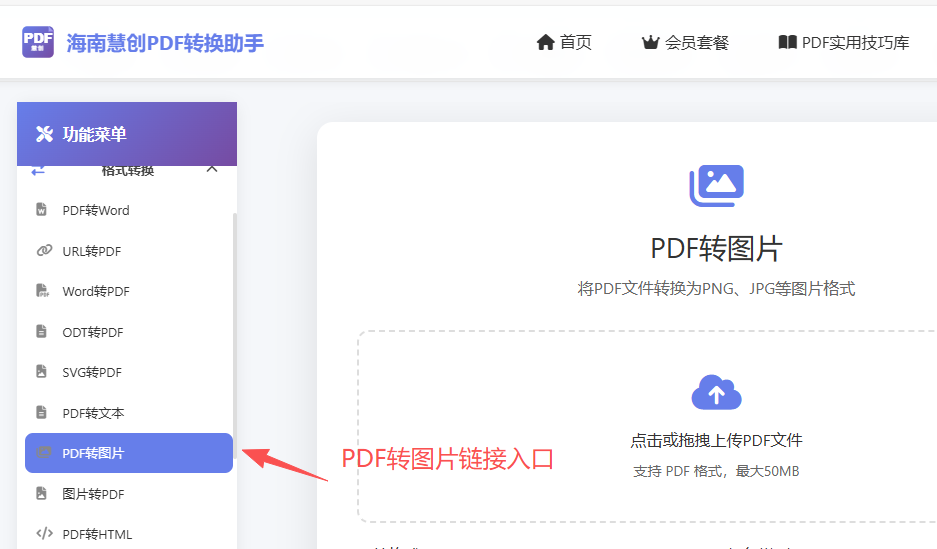Open the PDF实用技巧库 navigation item
937x549 pixels.
point(855,42)
